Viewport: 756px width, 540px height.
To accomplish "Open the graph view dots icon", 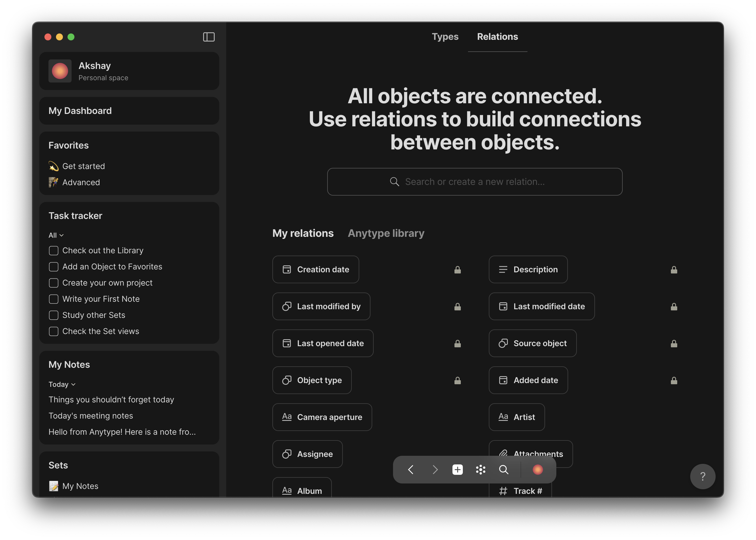I will (481, 470).
